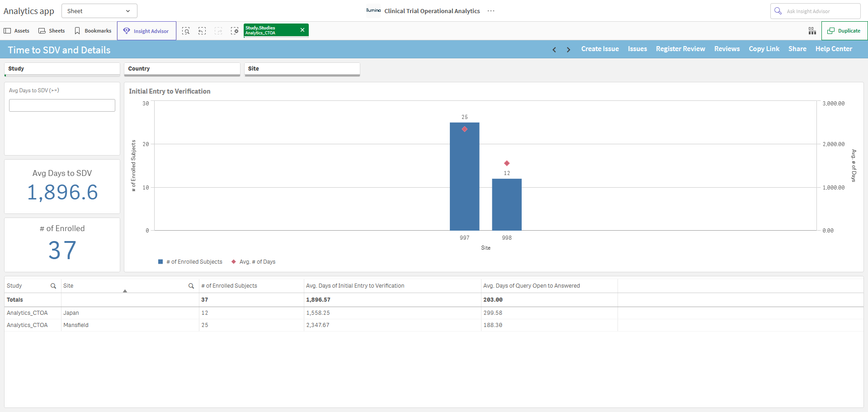Sort table by Site column header
The width and height of the screenshot is (868, 412).
(68, 286)
